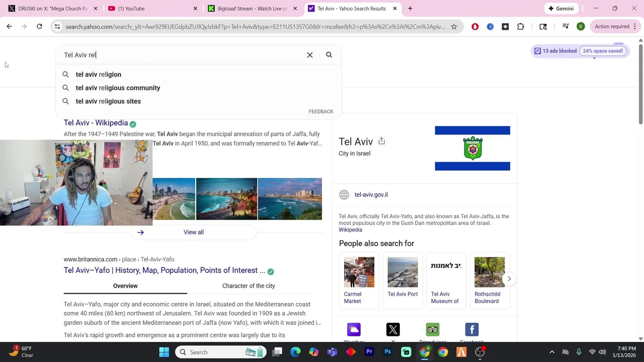Image resolution: width=644 pixels, height=362 pixels.
Task: Open the Tripadvisor icon in panel
Action: coord(433,330)
